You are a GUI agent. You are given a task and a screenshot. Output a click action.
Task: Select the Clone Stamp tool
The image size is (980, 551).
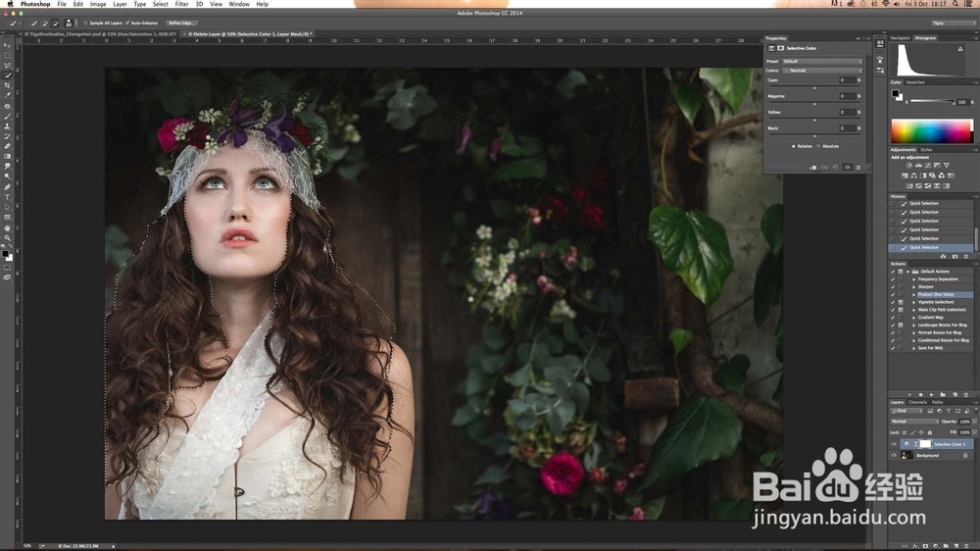tap(8, 126)
